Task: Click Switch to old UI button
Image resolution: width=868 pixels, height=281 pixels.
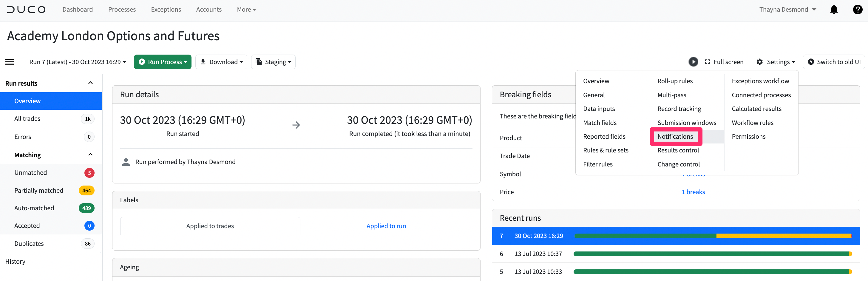Action: [x=834, y=62]
